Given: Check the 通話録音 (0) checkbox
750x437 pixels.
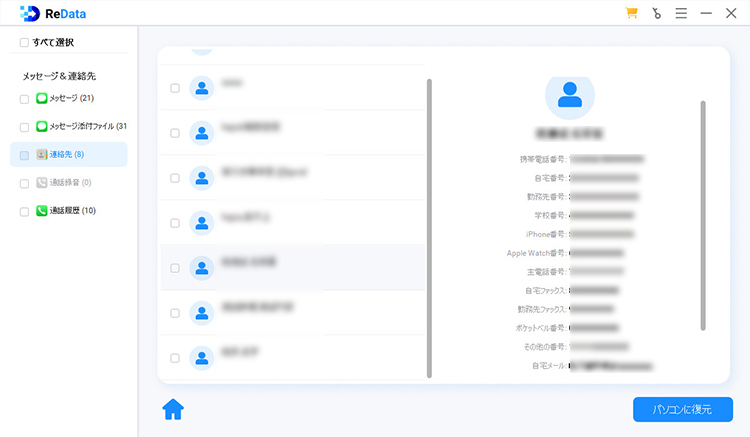Looking at the screenshot, I should (x=24, y=184).
